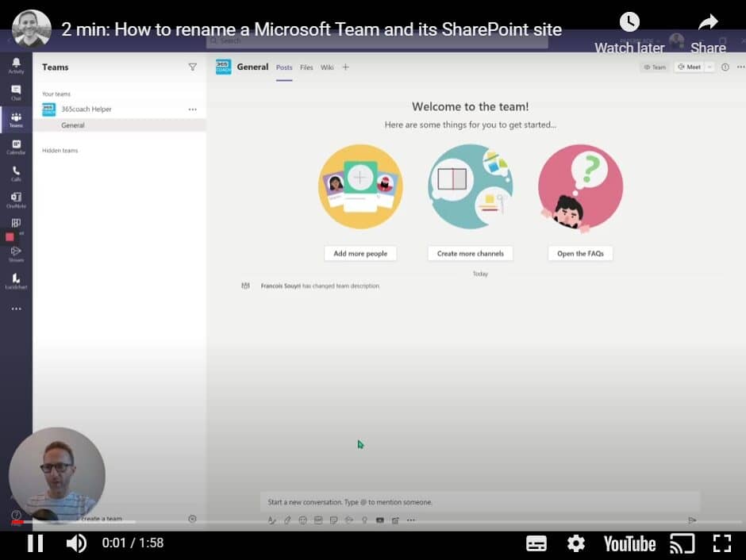Open the Lucidchart app in the left rail
746x560 pixels.
point(16,281)
